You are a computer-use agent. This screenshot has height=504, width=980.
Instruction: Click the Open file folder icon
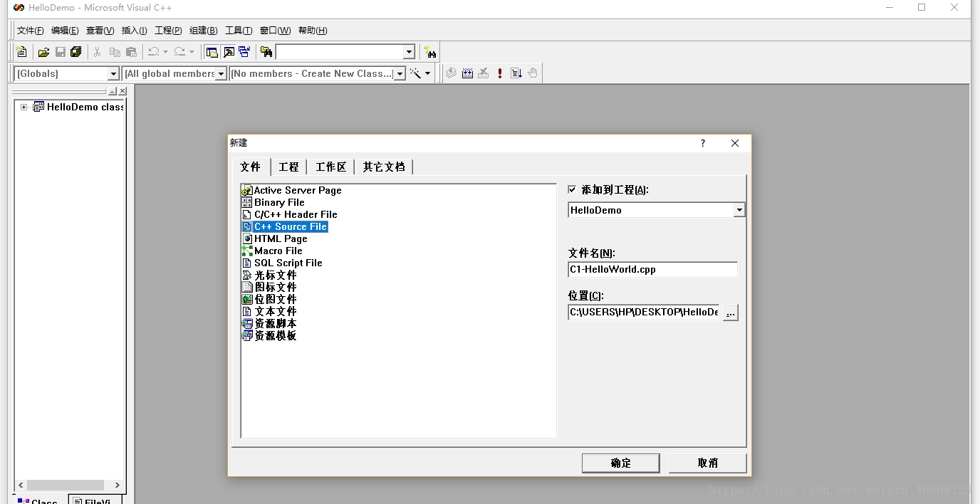point(44,52)
